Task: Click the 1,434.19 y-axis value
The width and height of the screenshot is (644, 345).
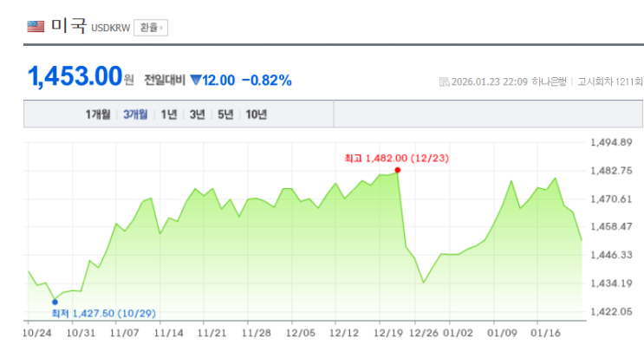Action: point(611,283)
